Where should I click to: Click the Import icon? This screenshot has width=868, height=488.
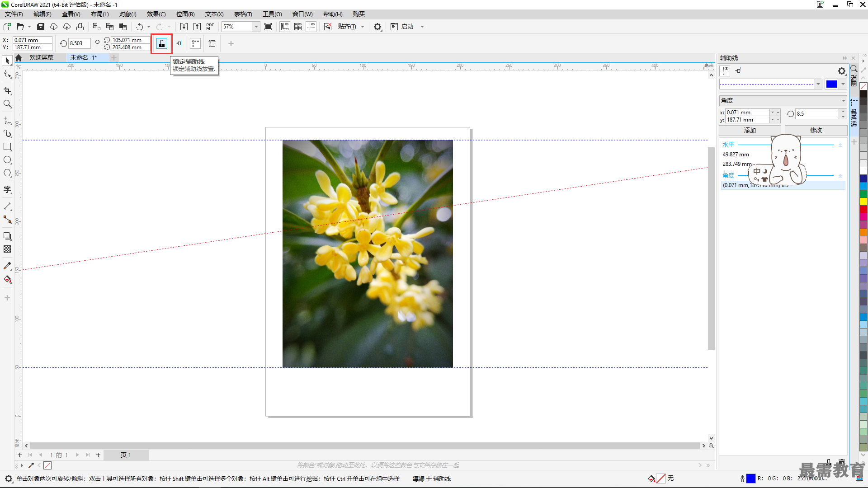[184, 27]
